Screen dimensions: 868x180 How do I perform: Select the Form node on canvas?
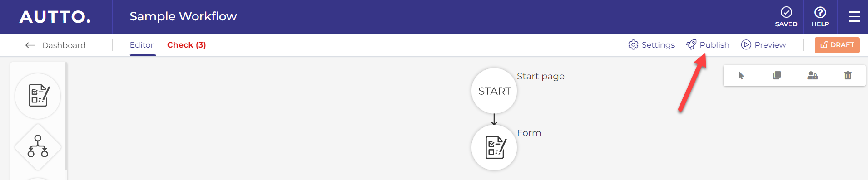tap(494, 148)
